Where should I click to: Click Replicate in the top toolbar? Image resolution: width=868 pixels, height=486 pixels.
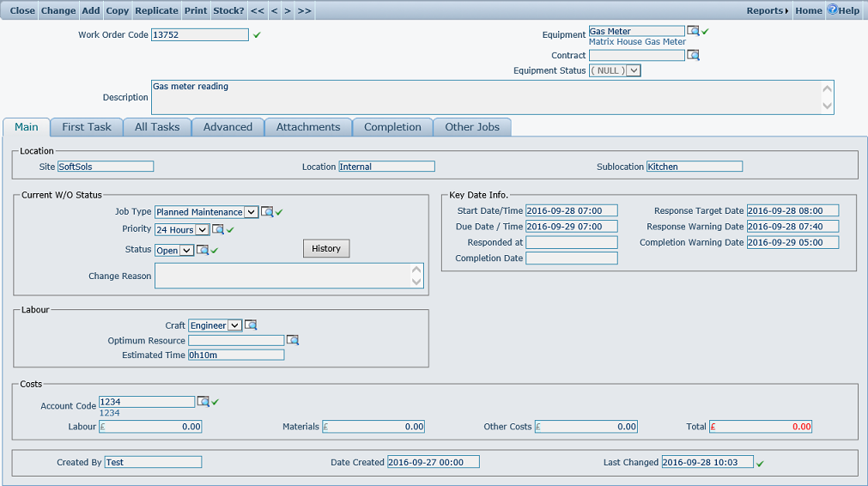coord(156,10)
